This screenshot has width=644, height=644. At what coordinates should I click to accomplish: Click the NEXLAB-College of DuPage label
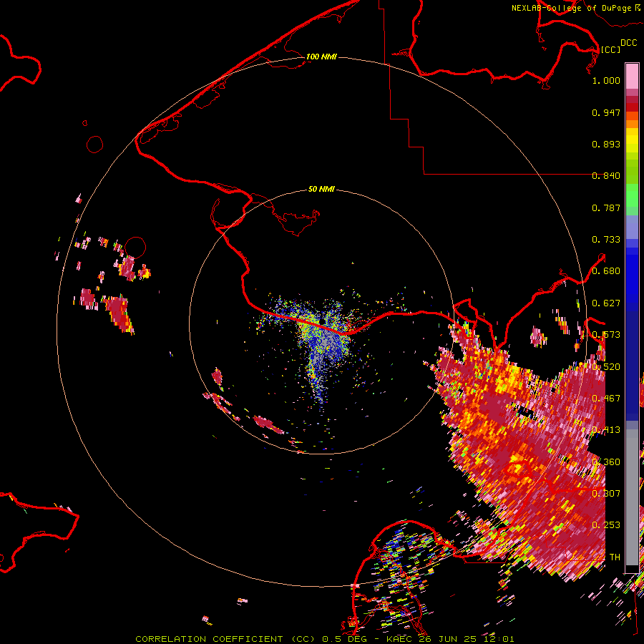pyautogui.click(x=571, y=8)
